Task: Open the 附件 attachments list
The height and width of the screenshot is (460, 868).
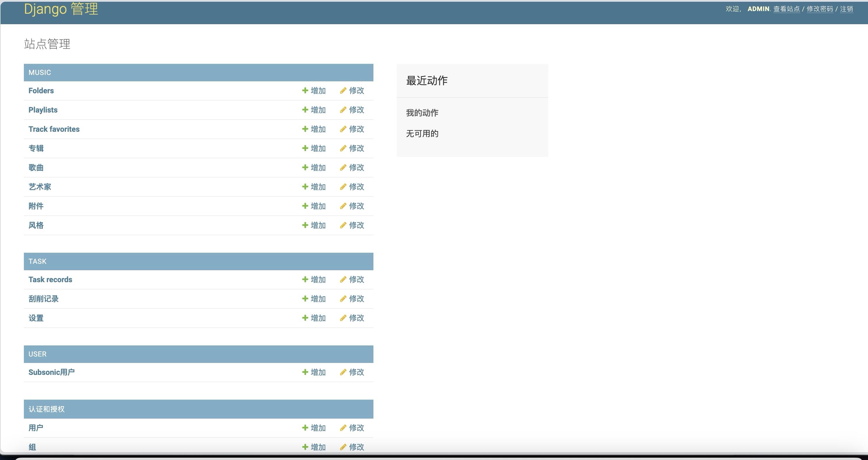Action: (x=36, y=206)
